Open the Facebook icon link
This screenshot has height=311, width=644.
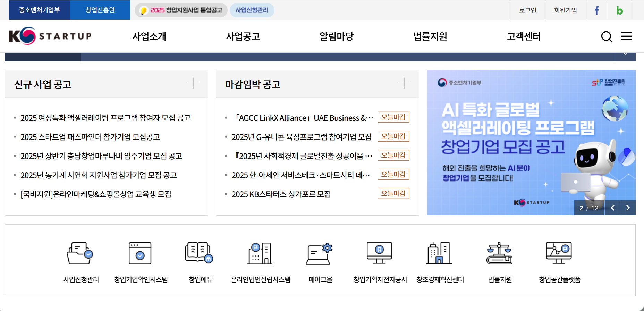coord(597,10)
